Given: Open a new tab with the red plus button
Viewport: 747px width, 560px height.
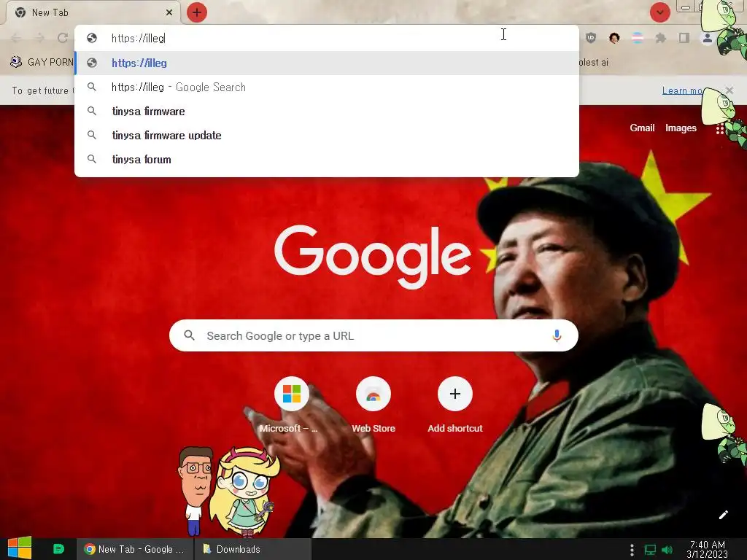Looking at the screenshot, I should pos(197,12).
